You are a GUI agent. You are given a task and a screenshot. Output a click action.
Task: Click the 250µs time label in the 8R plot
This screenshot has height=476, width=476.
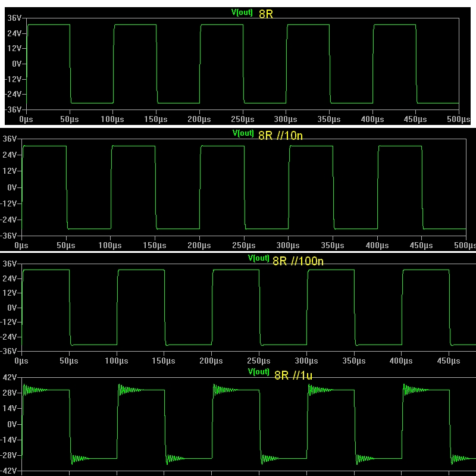tap(243, 120)
